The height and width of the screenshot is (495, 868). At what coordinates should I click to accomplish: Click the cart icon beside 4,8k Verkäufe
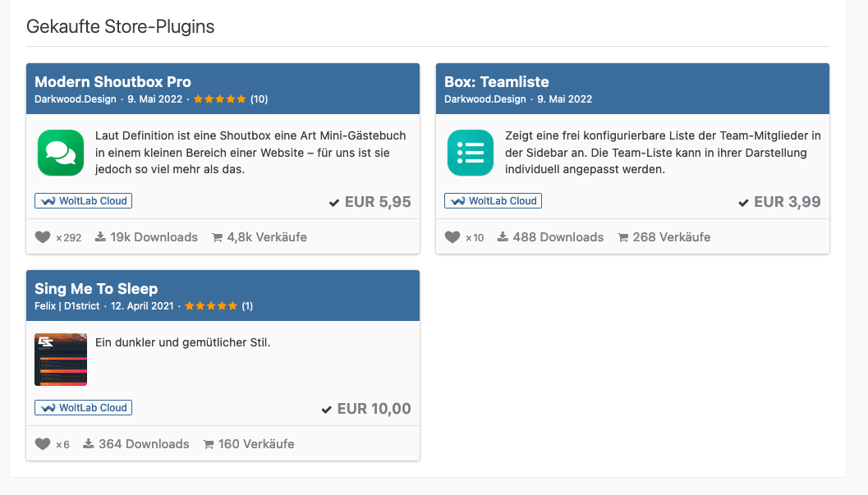217,237
